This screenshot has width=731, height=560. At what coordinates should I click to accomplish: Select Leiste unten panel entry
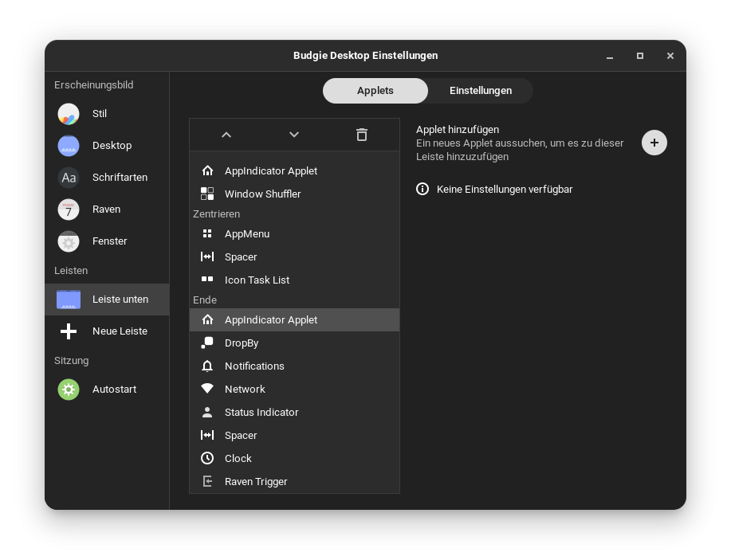(107, 300)
